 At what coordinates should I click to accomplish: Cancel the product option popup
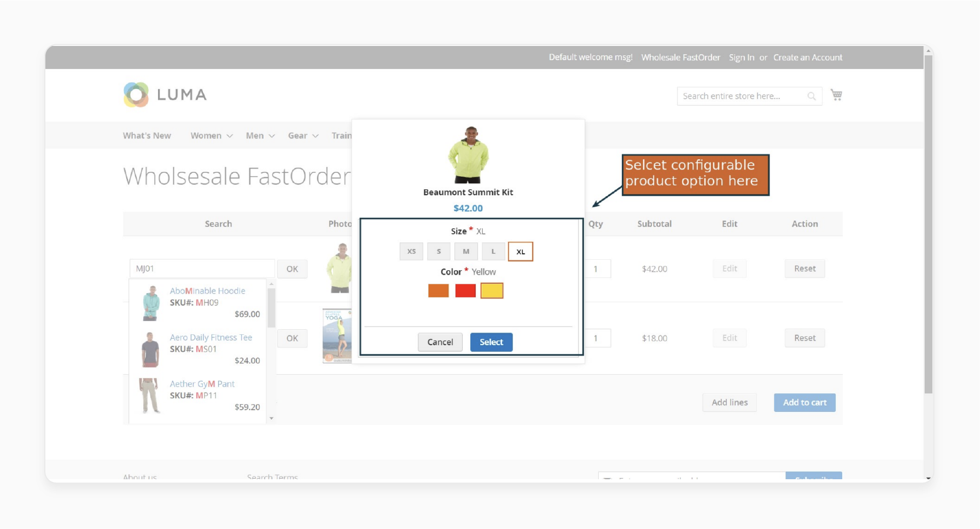pyautogui.click(x=440, y=342)
